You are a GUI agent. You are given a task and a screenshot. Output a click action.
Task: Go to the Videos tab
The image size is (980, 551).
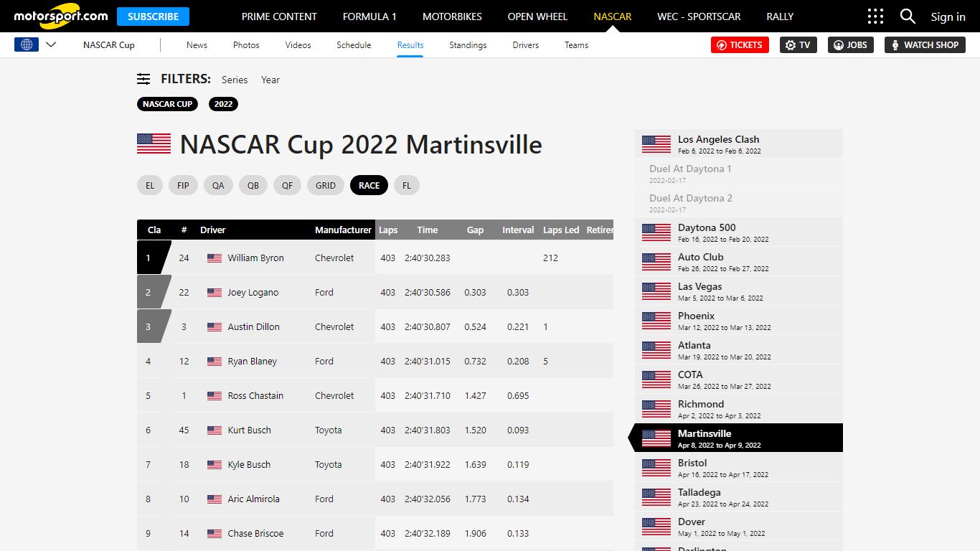298,44
